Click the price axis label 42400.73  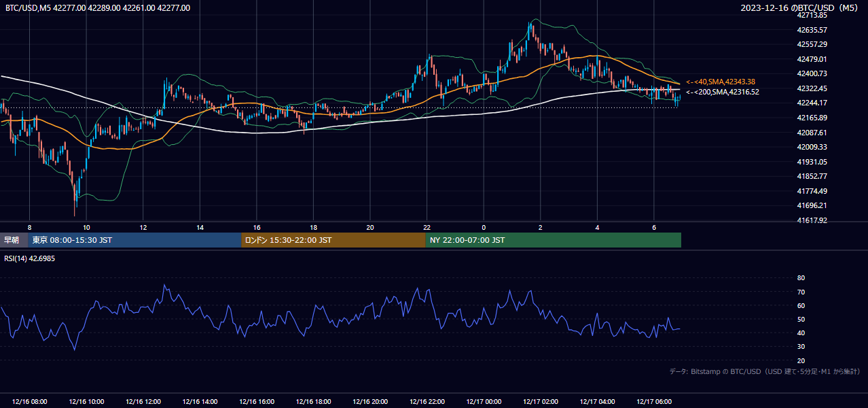tap(812, 73)
